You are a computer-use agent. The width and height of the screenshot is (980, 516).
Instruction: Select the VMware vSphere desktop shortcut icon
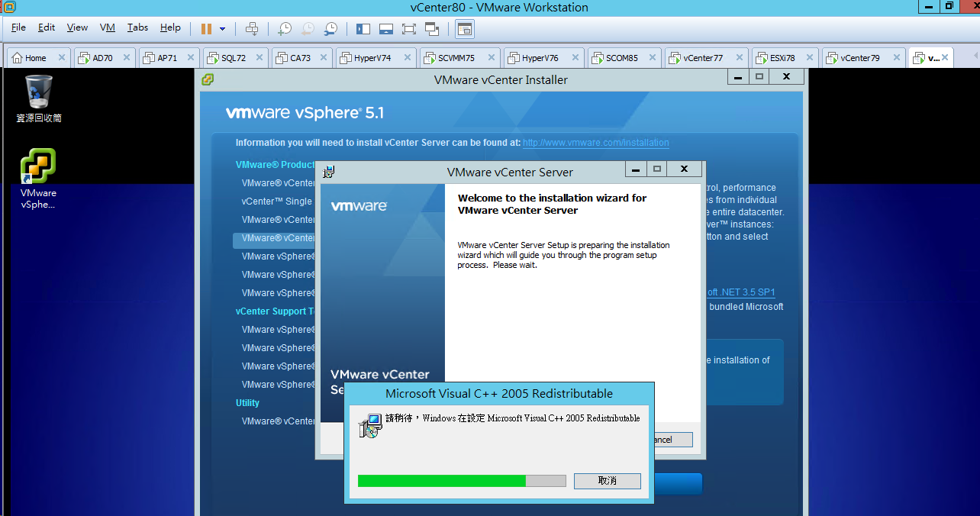point(38,178)
